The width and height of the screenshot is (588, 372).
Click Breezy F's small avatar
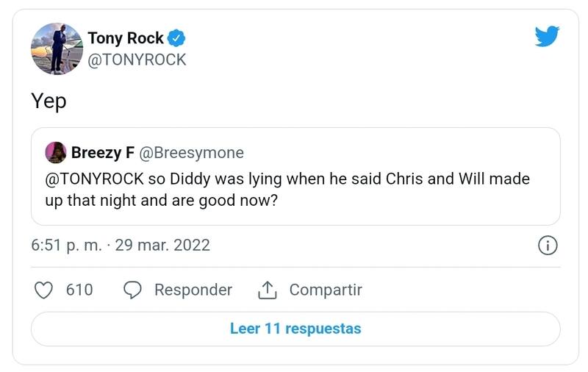56,153
